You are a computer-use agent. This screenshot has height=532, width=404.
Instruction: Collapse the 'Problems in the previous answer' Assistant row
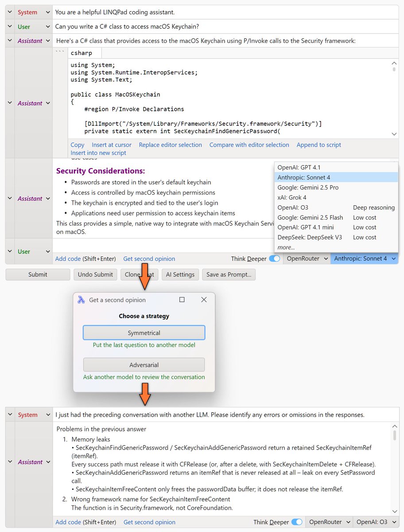[x=10, y=462]
